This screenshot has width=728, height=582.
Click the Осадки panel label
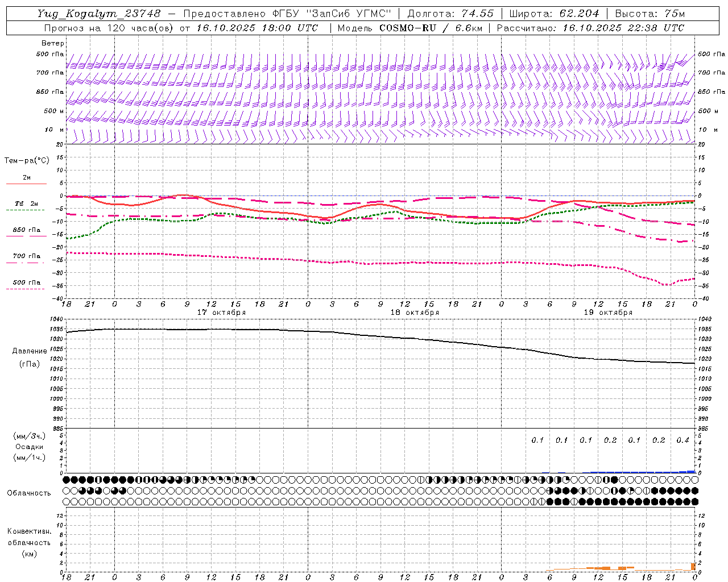point(30,447)
